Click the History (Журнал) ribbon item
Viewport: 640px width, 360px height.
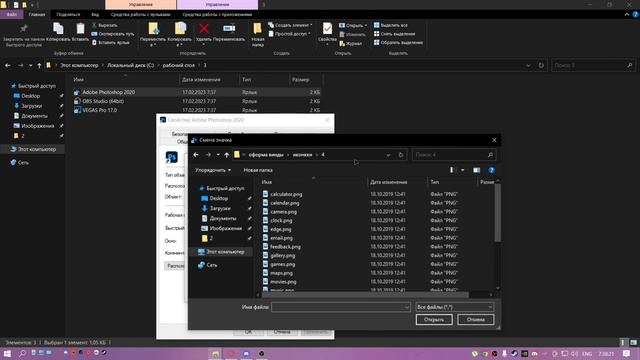click(351, 43)
